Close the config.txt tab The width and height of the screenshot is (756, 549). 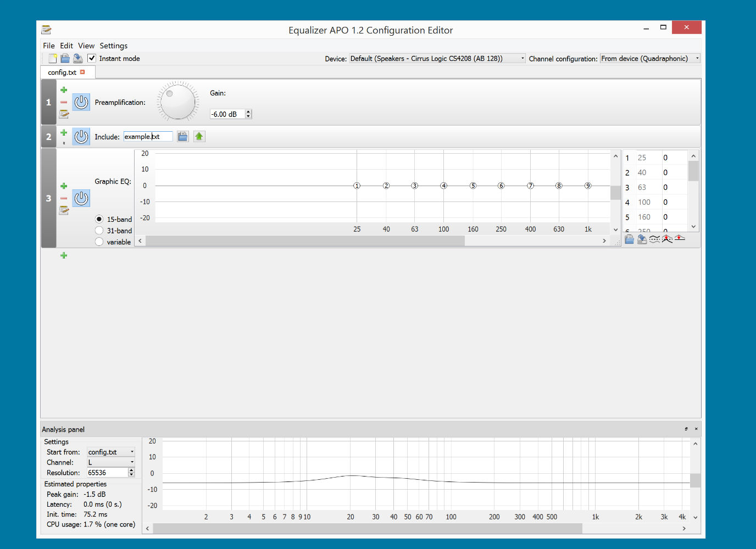(x=82, y=72)
